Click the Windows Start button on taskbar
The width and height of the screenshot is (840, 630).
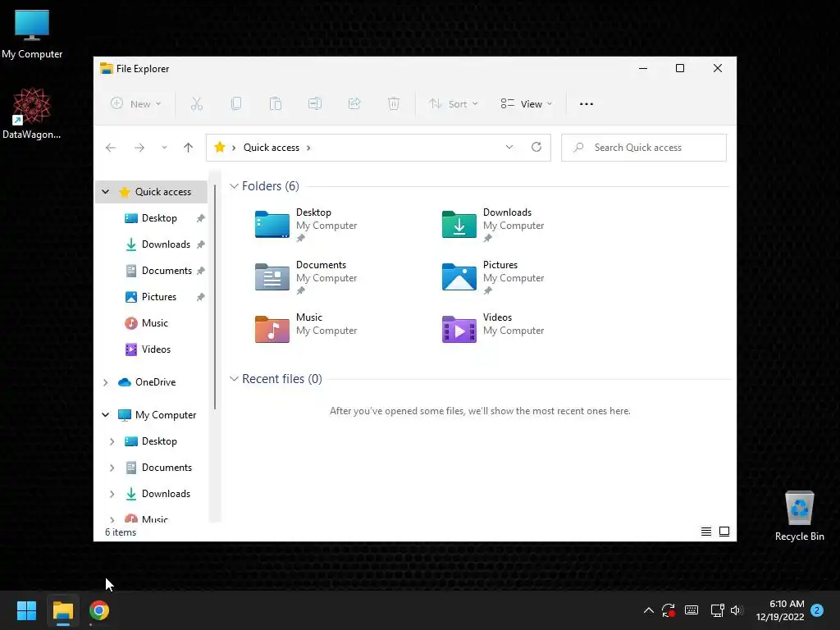click(26, 610)
